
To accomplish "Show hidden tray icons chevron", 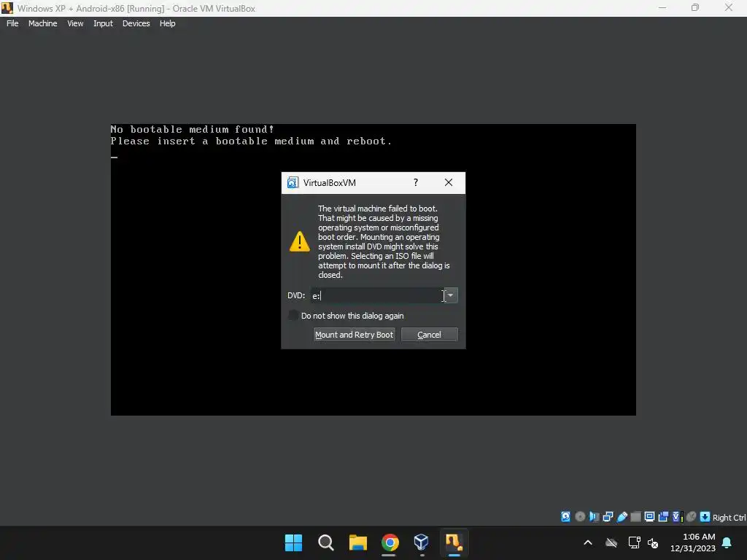I will click(x=588, y=542).
